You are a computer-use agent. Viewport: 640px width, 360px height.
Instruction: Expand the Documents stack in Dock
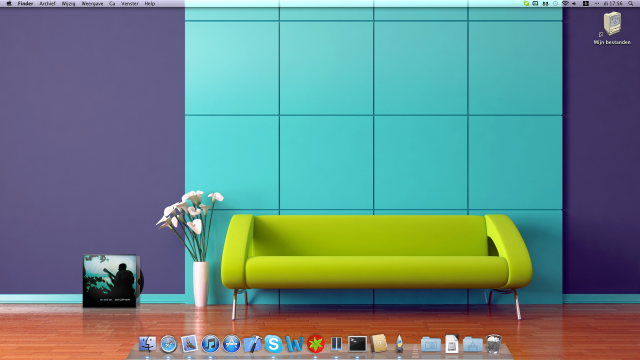point(452,344)
